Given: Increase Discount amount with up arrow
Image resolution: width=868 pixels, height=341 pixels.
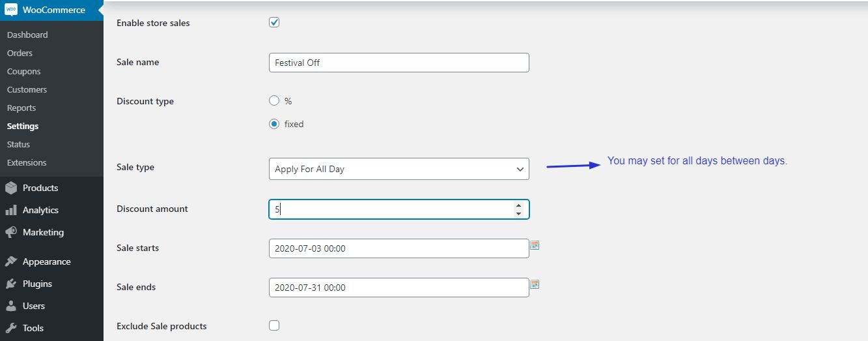Looking at the screenshot, I should tap(518, 205).
